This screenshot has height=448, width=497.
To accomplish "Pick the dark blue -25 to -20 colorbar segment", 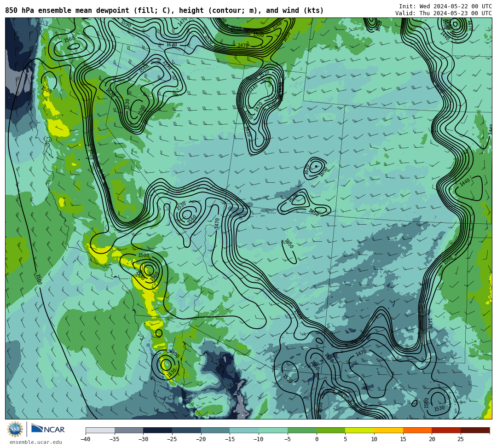I will click(187, 431).
